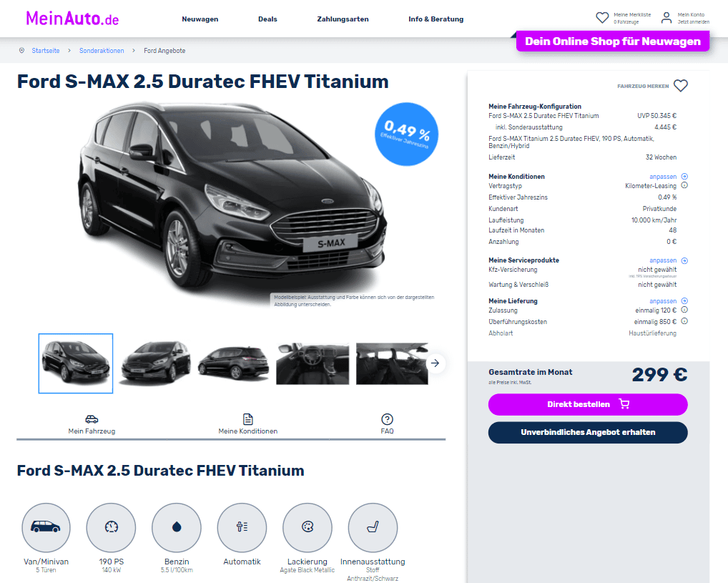Open the Mein Konto user icon
Image resolution: width=728 pixels, height=583 pixels.
666,18
